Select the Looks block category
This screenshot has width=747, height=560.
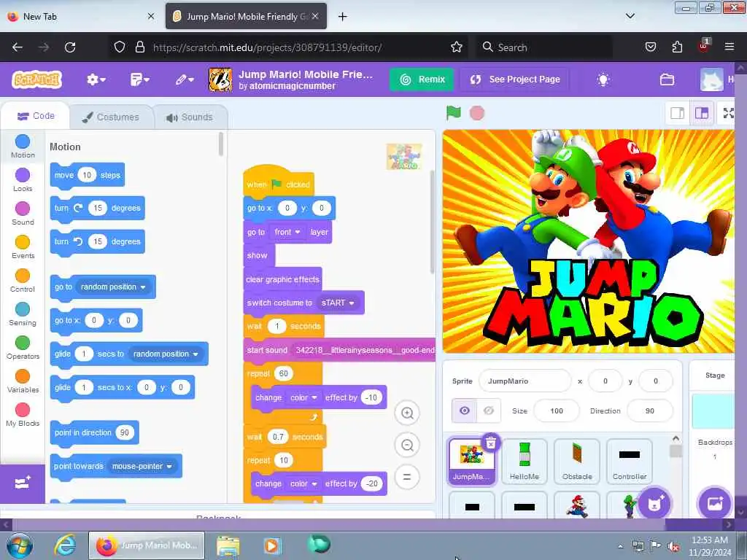coord(23,180)
